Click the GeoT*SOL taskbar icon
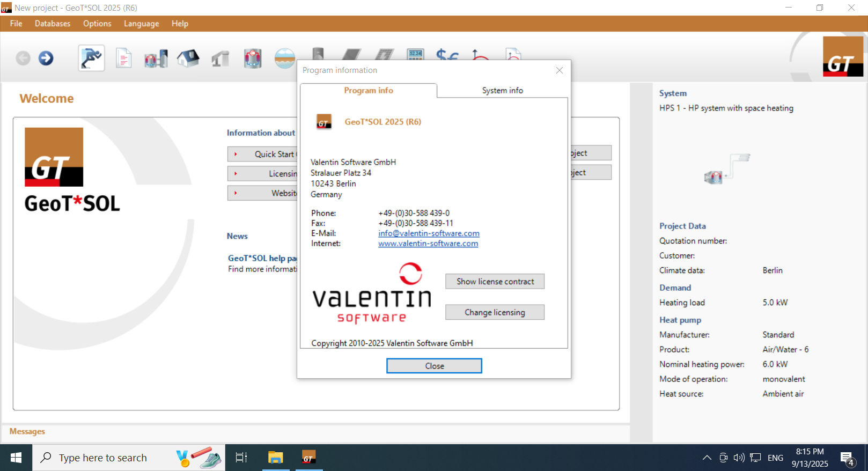Image resolution: width=868 pixels, height=471 pixels. (308, 458)
